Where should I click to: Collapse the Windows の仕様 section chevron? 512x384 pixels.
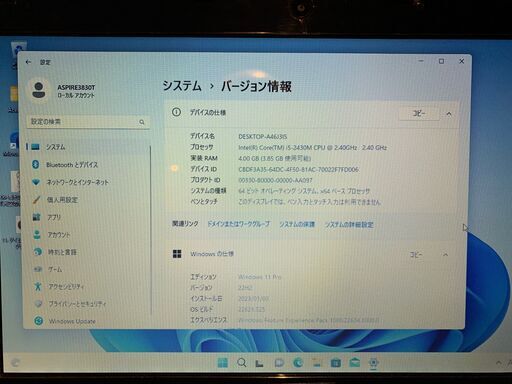coord(446,255)
